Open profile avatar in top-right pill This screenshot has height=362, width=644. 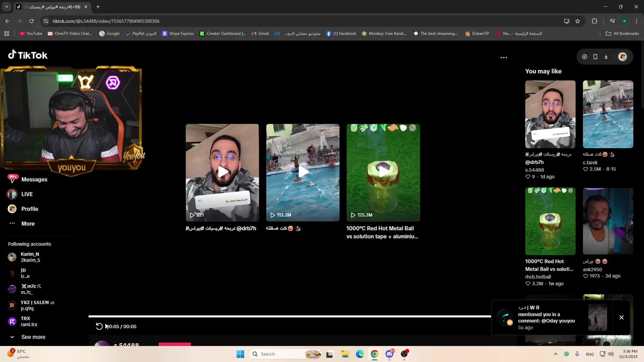tap(622, 57)
